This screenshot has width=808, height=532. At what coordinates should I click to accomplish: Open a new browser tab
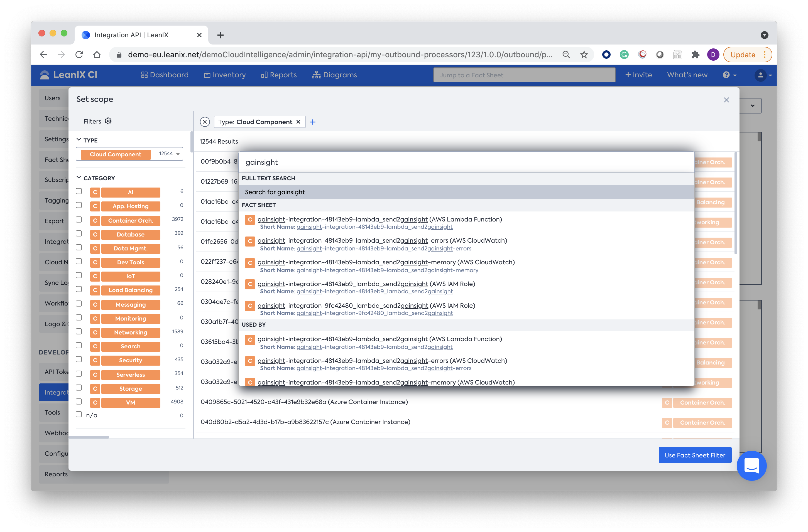(220, 35)
